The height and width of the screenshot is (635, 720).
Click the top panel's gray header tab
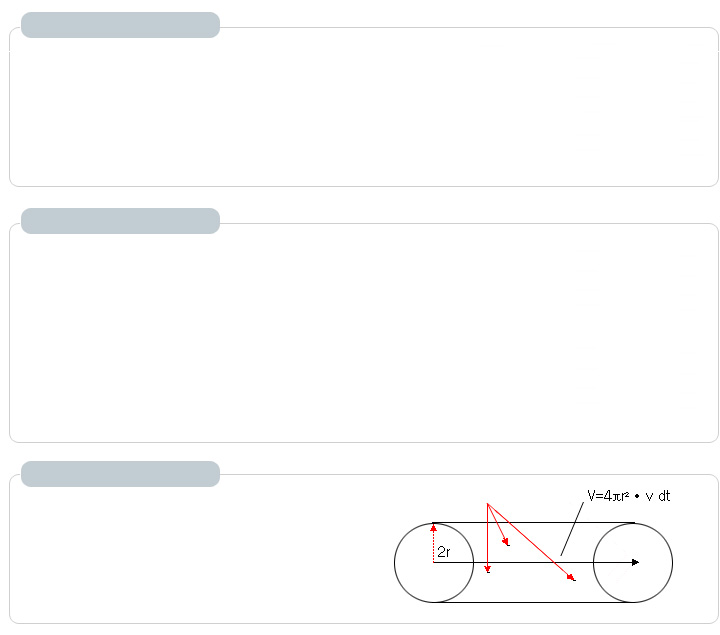(x=120, y=25)
